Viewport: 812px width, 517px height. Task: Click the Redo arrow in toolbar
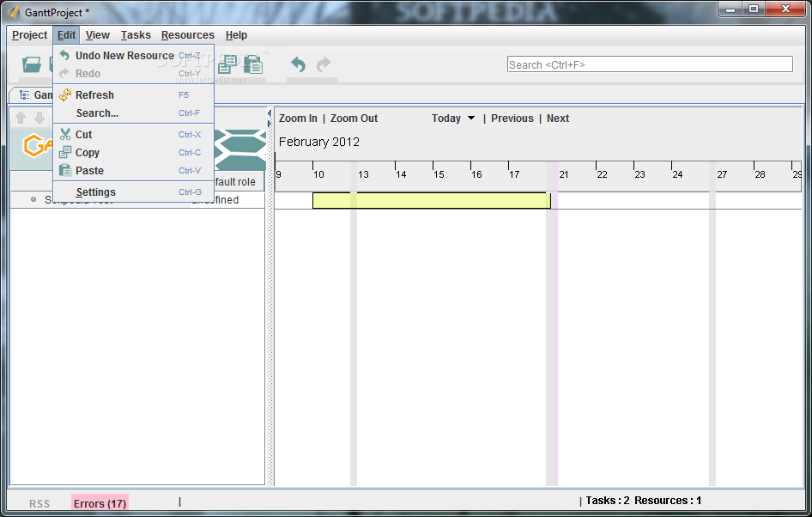tap(324, 64)
